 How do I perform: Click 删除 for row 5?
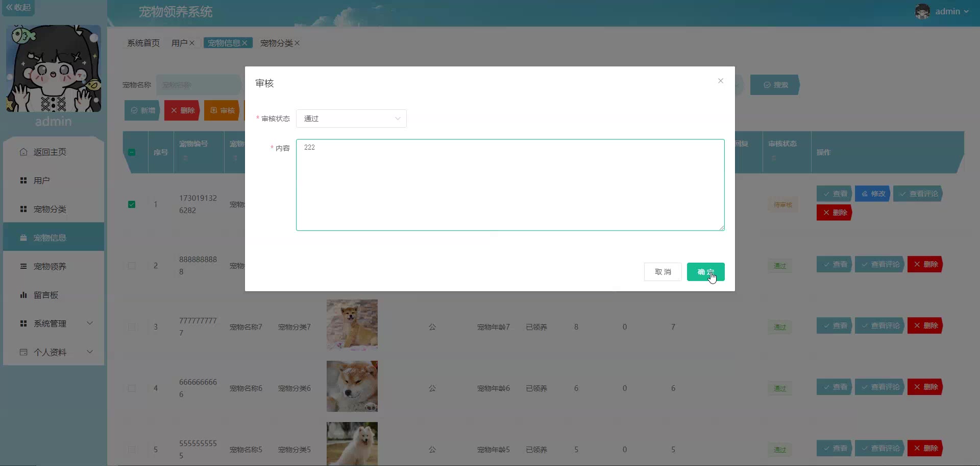point(925,448)
